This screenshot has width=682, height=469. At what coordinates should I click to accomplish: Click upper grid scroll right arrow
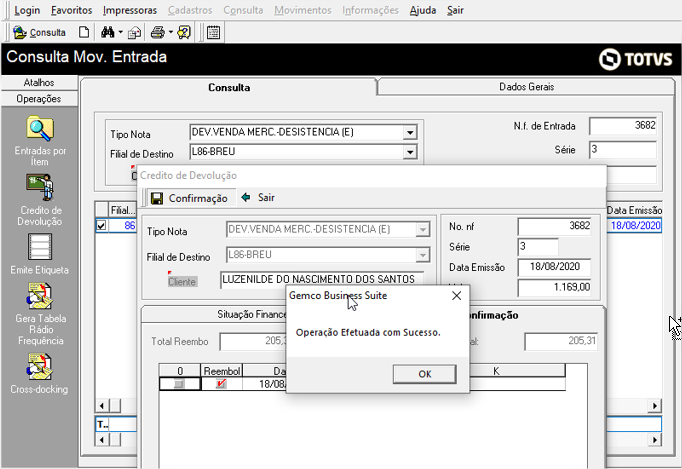tap(655, 406)
